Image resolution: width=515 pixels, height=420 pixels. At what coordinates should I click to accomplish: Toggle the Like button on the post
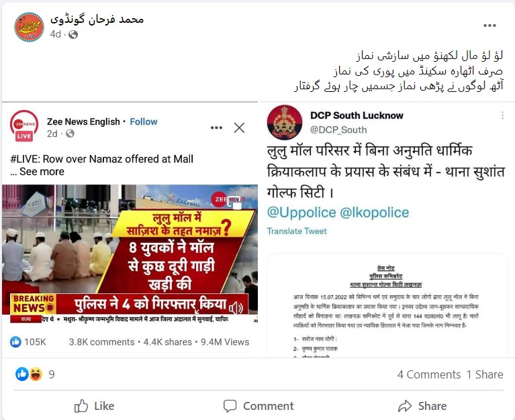(x=94, y=406)
